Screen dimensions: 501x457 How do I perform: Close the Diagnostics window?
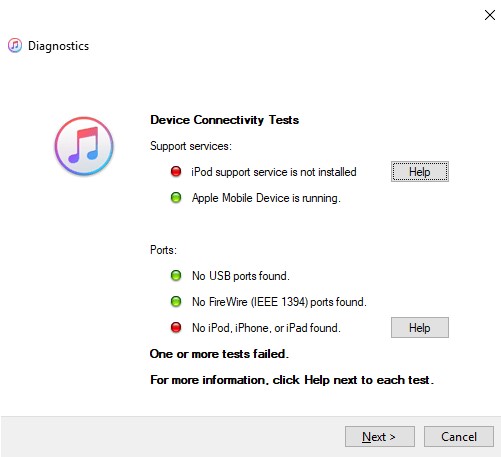[490, 15]
